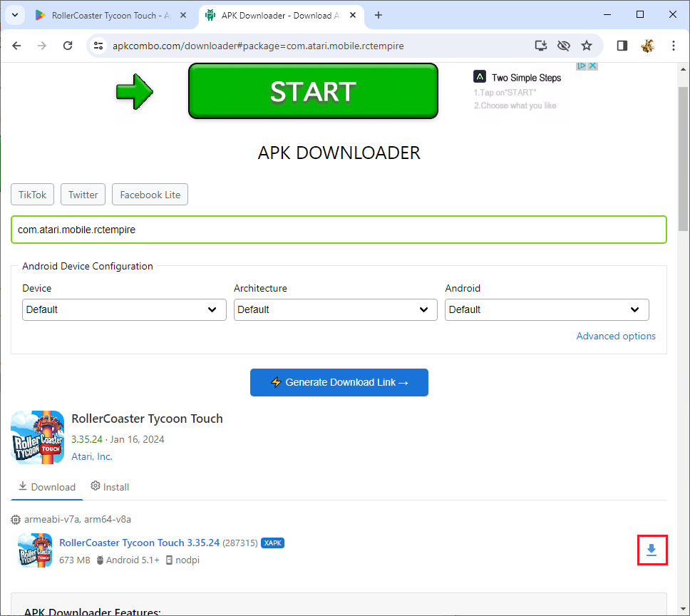Expand the Architecture dropdown
690x616 pixels.
coord(335,309)
